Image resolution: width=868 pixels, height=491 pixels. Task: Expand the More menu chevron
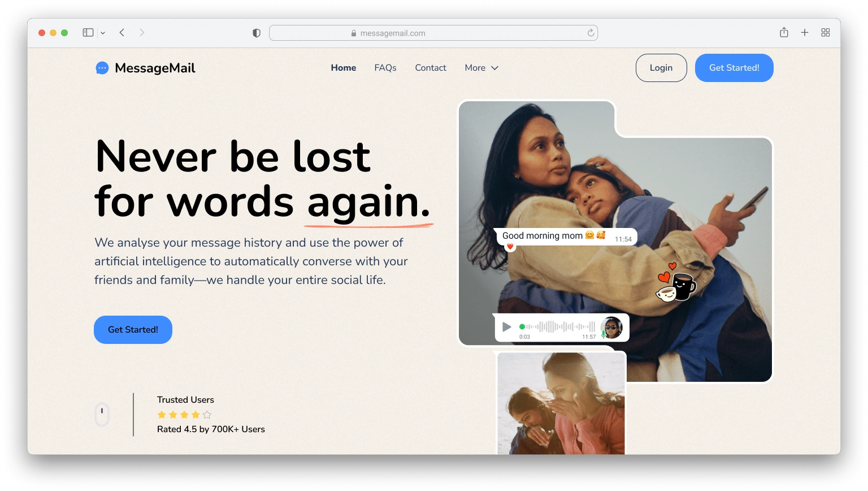pos(495,68)
